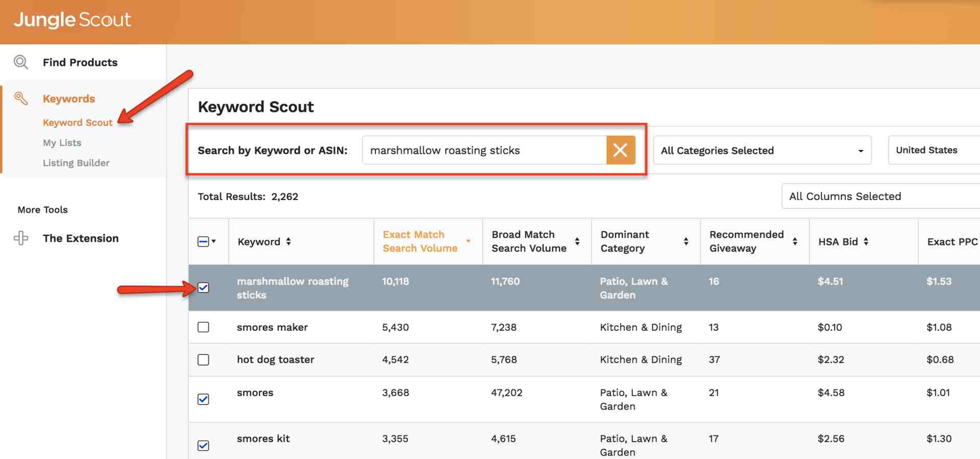Open My Lists in the sidebar
Viewport: 980px width, 459px height.
point(62,142)
